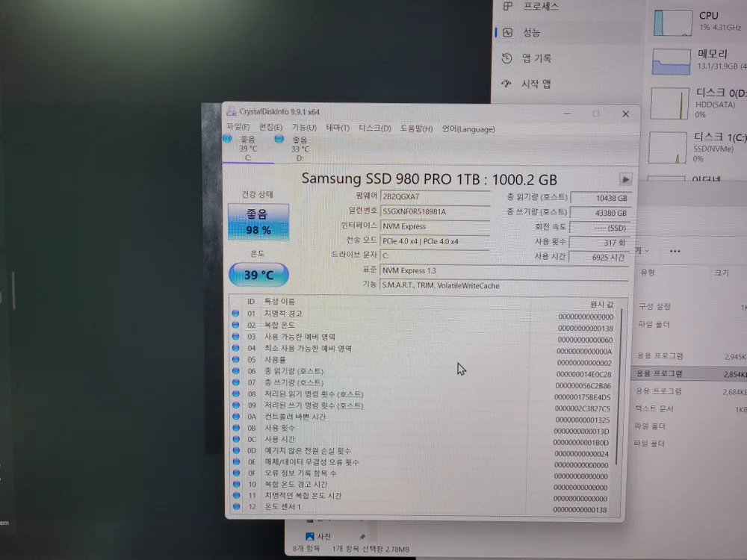Click the power on count value 317 회
This screenshot has height=560, width=747.
click(x=601, y=243)
